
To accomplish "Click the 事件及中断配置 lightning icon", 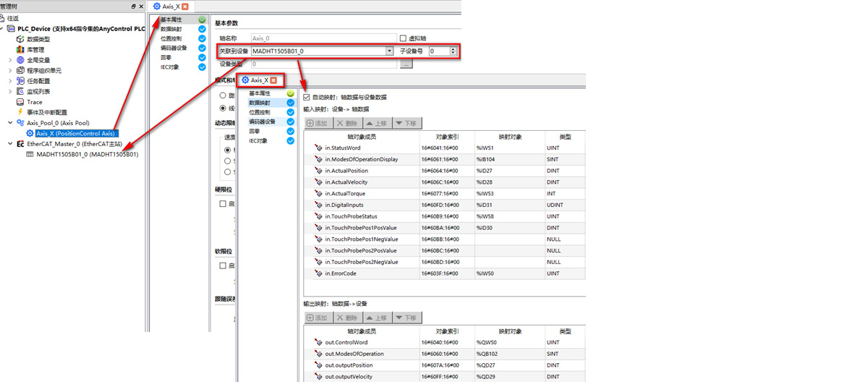I will pos(20,113).
